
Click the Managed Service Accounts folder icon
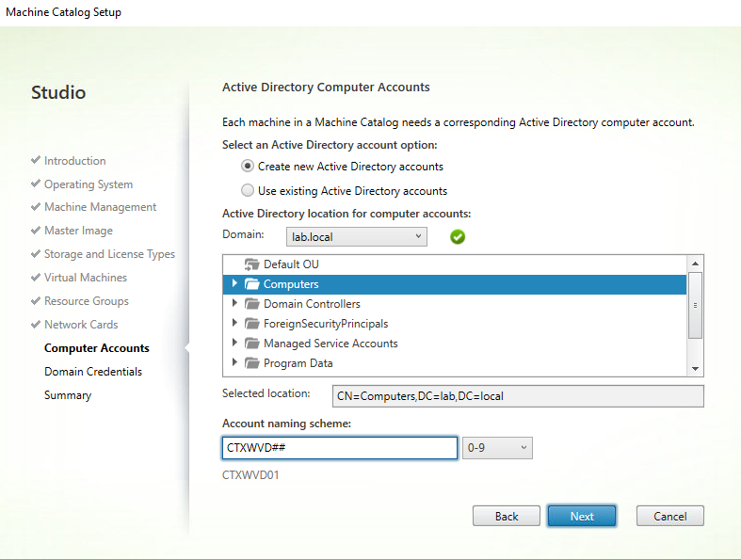coord(252,344)
